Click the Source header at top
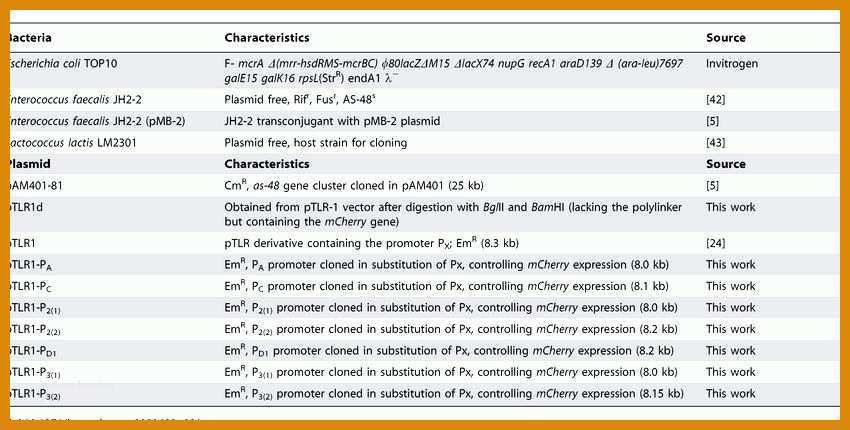 coord(725,38)
